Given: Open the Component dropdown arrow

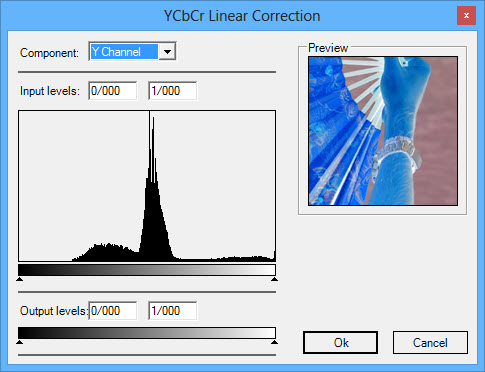Looking at the screenshot, I should pyautogui.click(x=167, y=52).
